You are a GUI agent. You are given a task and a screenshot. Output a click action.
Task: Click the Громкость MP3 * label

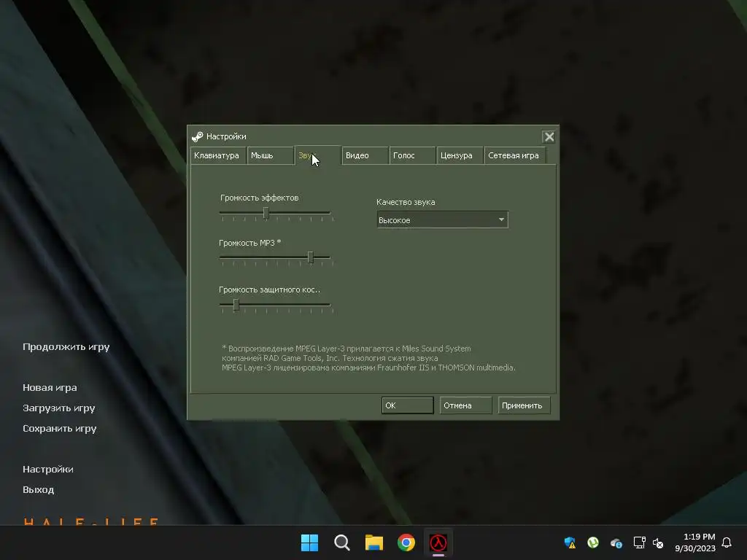[x=249, y=243]
